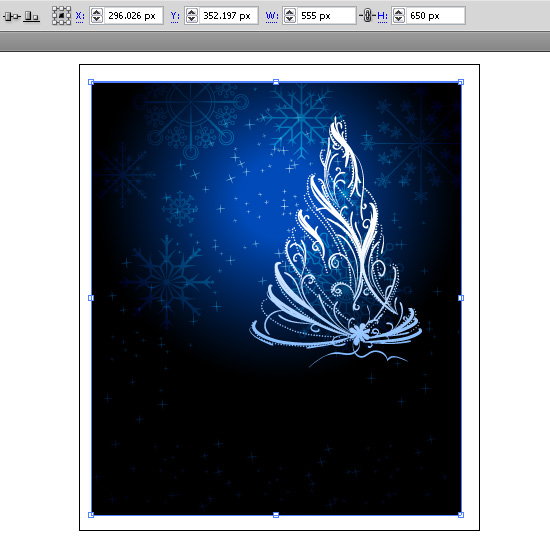Image resolution: width=550 pixels, height=550 pixels.
Task: Toggle the constrain proportions chain link
Action: (367, 16)
